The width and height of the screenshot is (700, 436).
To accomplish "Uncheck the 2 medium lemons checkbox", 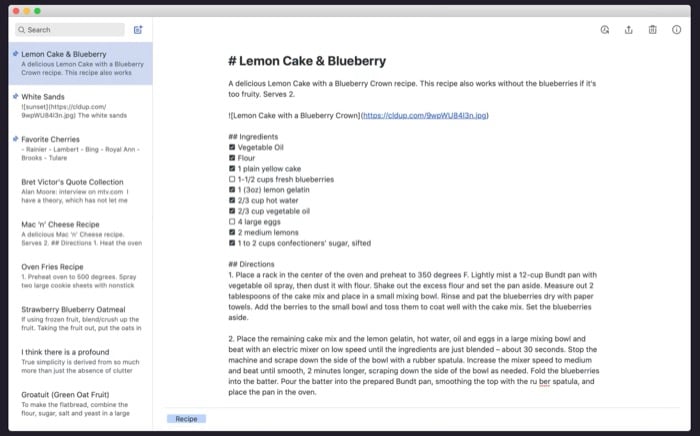I will 232,232.
